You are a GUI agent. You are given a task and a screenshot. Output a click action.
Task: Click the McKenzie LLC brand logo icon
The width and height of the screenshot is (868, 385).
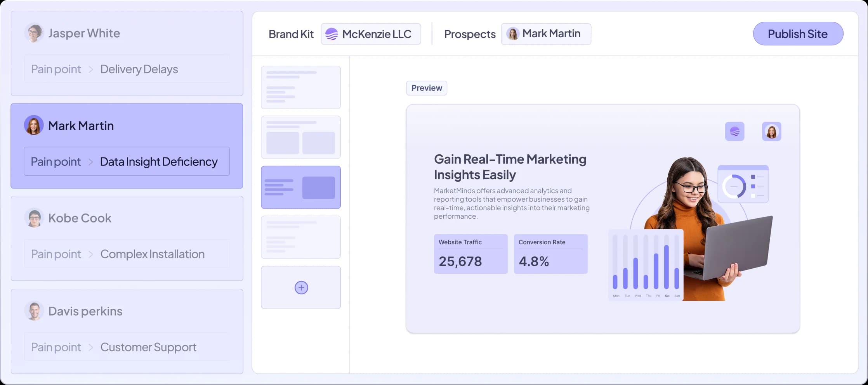tap(332, 34)
